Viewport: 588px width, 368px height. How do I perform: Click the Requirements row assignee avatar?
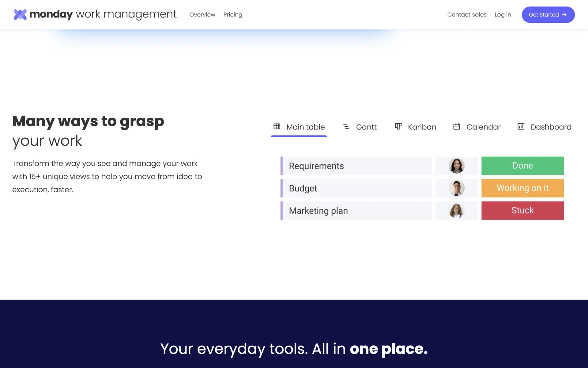[x=456, y=166]
